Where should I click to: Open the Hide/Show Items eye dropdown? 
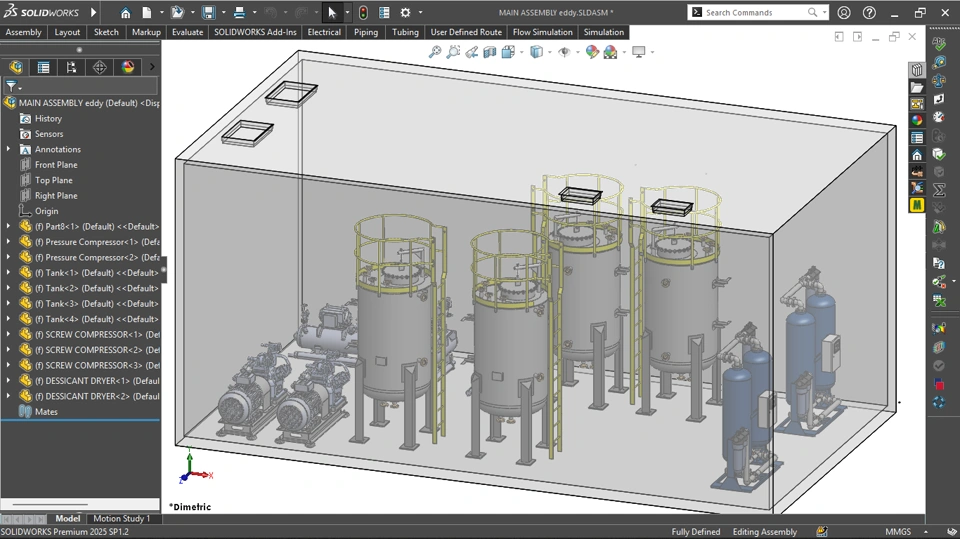[576, 52]
